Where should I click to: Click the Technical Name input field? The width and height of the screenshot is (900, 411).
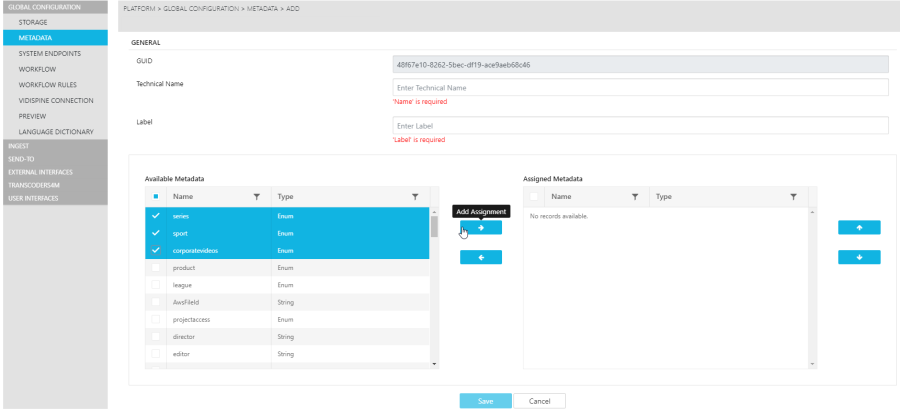click(x=640, y=88)
